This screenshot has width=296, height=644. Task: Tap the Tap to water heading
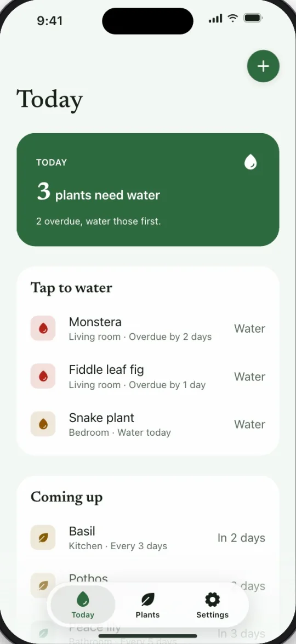pos(71,288)
